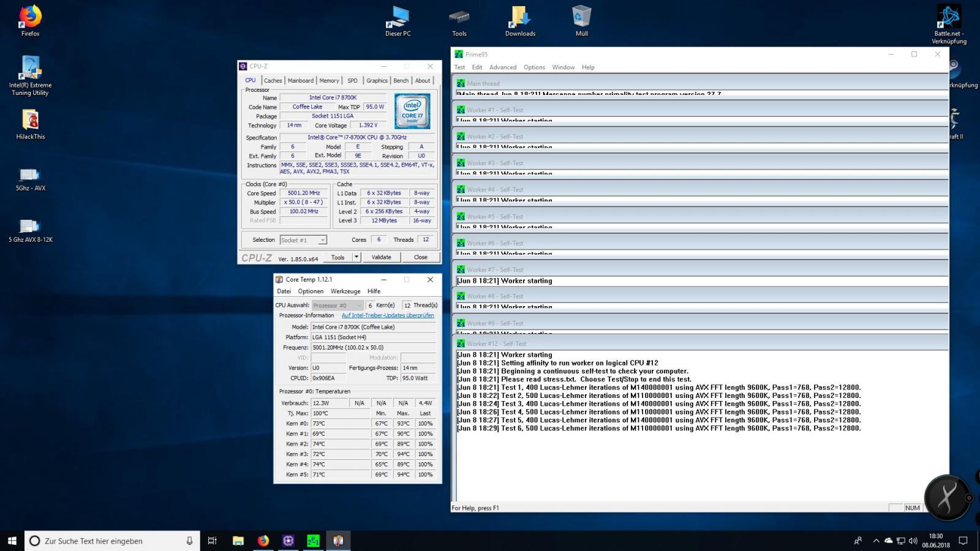Click the Windows Start button
The image size is (980, 551).
click(x=12, y=541)
